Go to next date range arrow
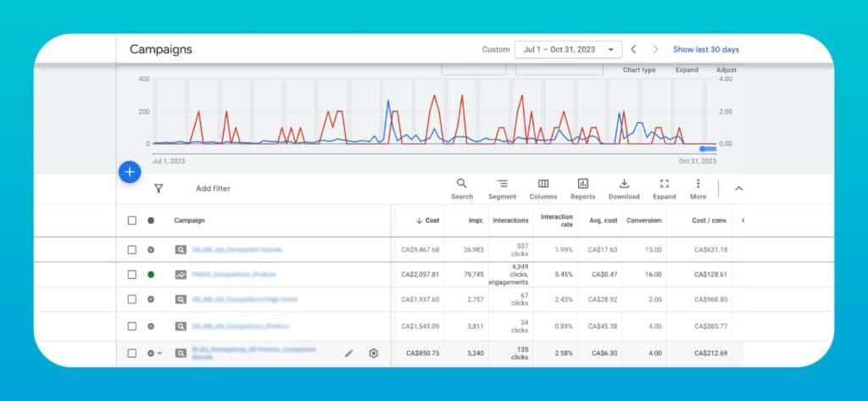The image size is (868, 401). (655, 49)
